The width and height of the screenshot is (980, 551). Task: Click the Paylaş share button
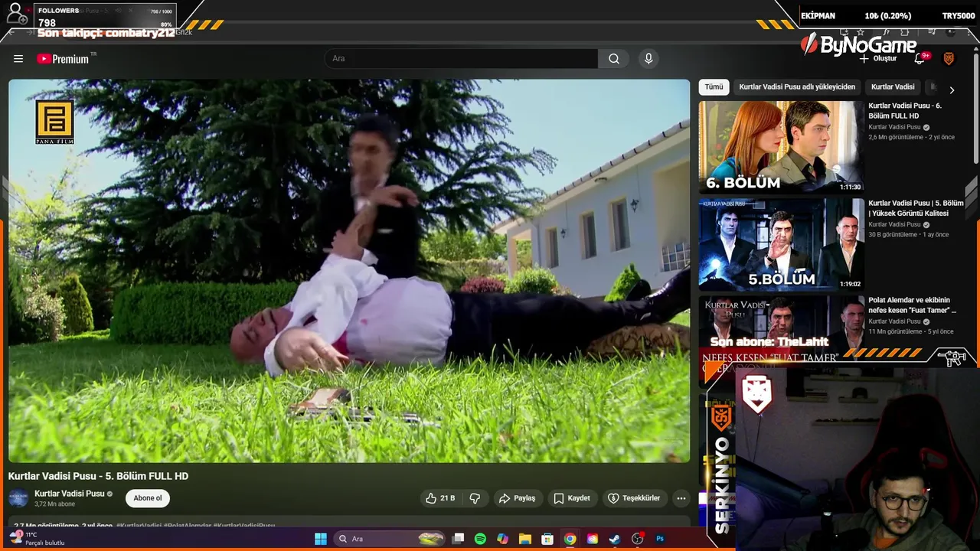point(517,498)
